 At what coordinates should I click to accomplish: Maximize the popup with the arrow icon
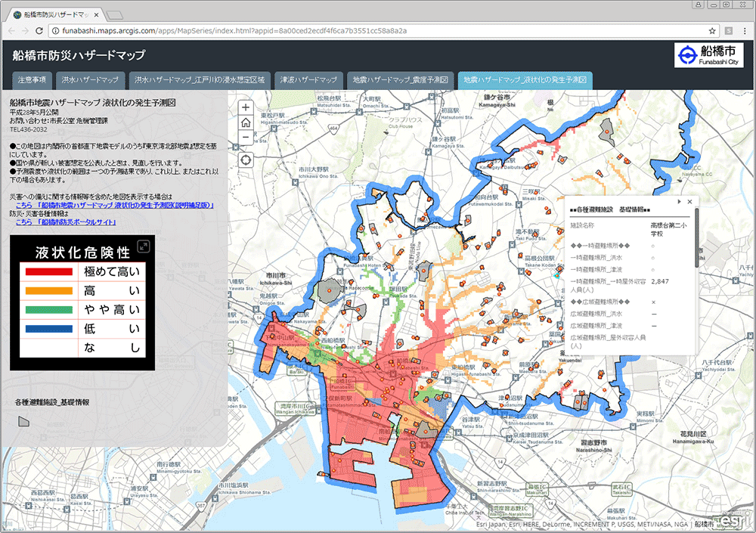coord(679,202)
